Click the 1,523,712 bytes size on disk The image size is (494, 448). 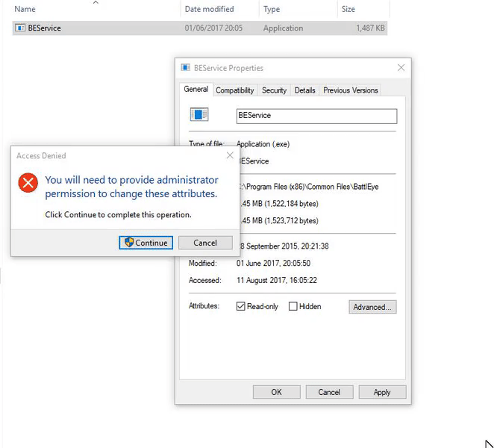pos(279,220)
